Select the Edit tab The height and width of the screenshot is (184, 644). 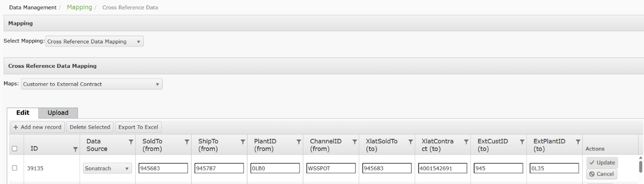pos(23,113)
